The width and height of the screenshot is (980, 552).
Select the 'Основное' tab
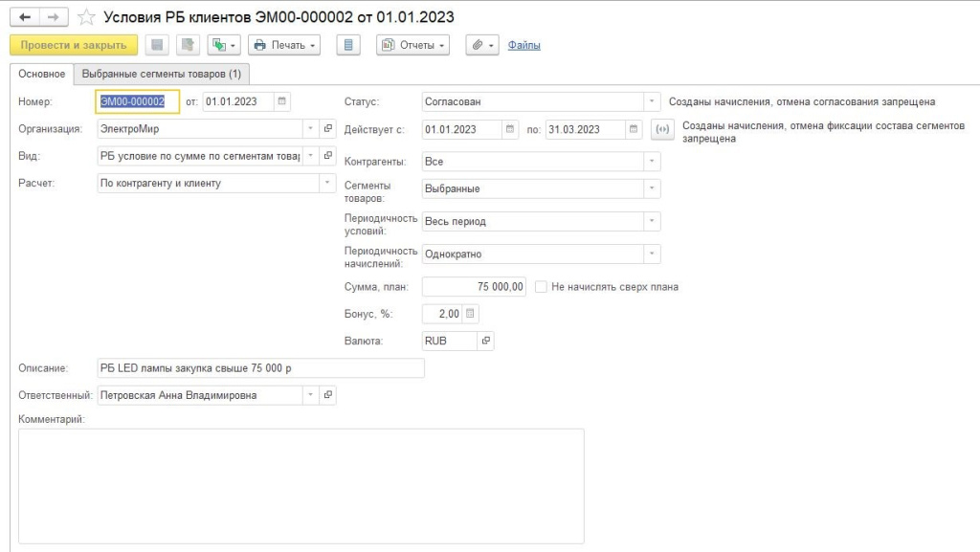(41, 74)
